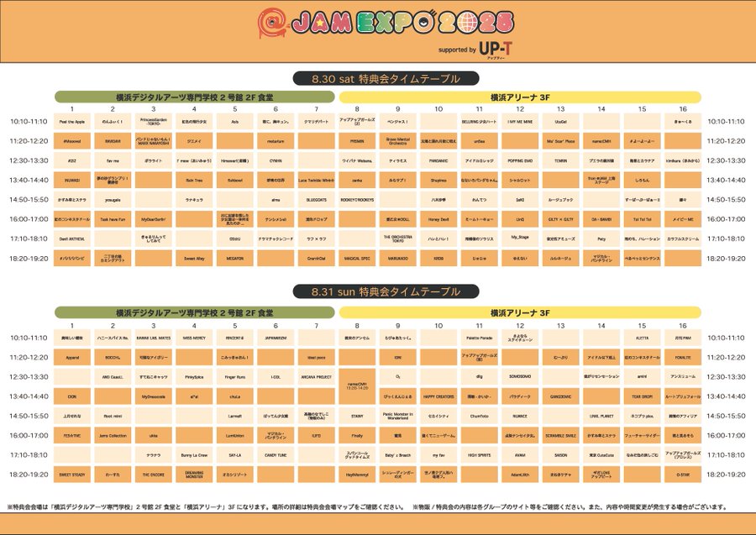Select the スパンコールグッドタイムズ cell

[x=357, y=455]
